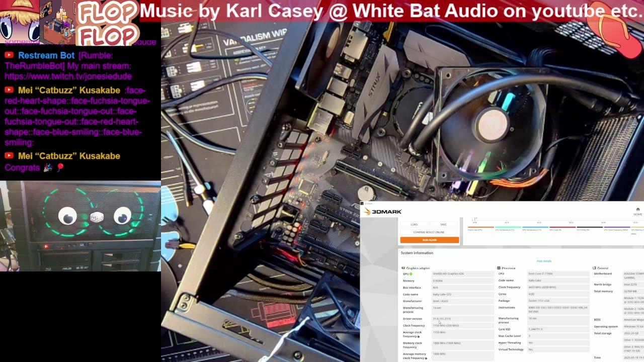644x362 pixels.
Task: Open the 3DMark Home page icon
Action: pos(637,210)
